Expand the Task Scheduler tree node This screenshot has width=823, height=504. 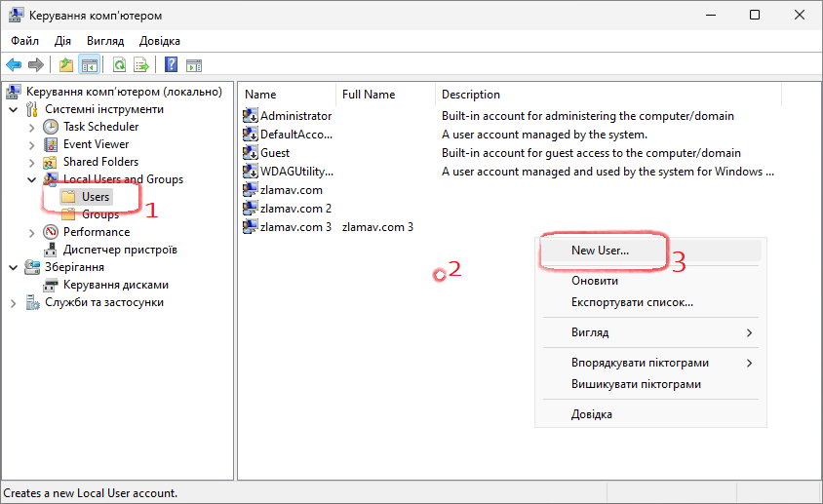[x=32, y=128]
